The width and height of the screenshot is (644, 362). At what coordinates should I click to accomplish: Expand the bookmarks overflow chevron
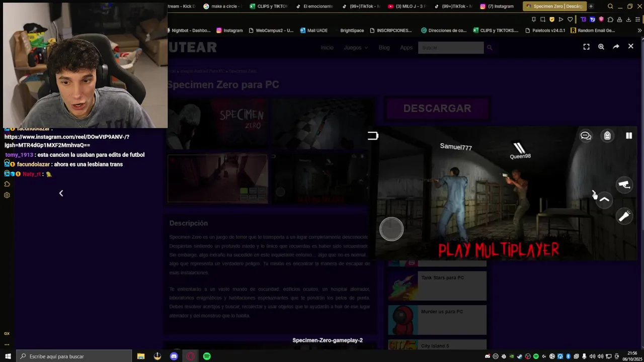pyautogui.click(x=639, y=30)
